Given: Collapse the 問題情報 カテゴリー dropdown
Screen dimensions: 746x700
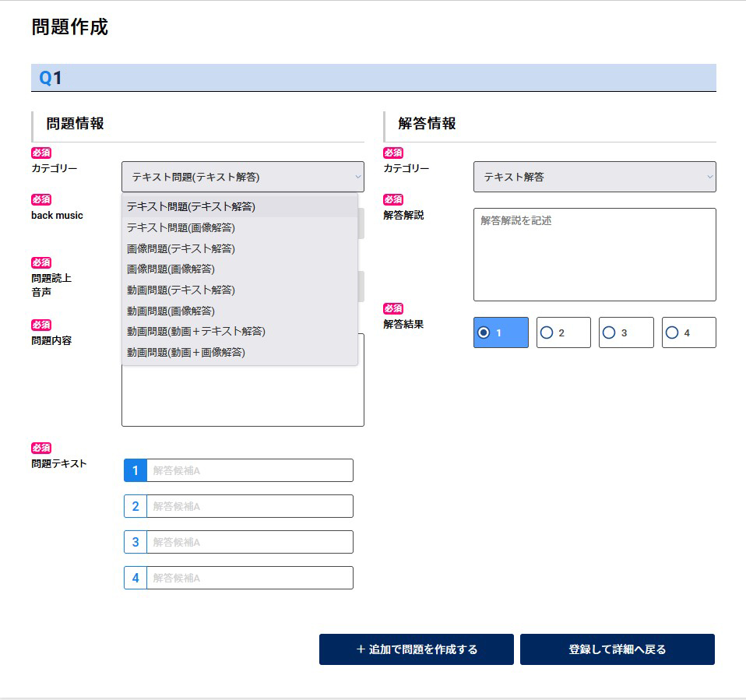Looking at the screenshot, I should [x=242, y=177].
